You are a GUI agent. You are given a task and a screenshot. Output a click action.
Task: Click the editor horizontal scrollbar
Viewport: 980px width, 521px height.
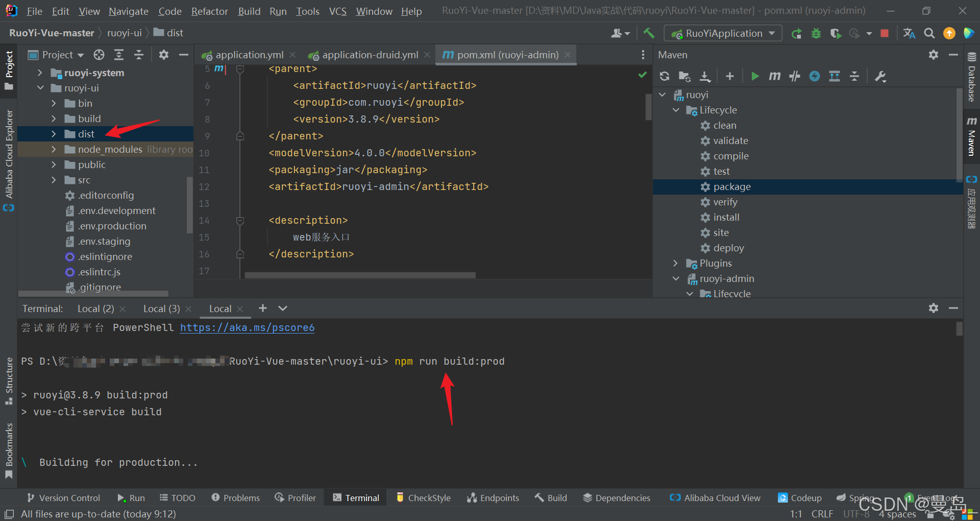[x=360, y=275]
